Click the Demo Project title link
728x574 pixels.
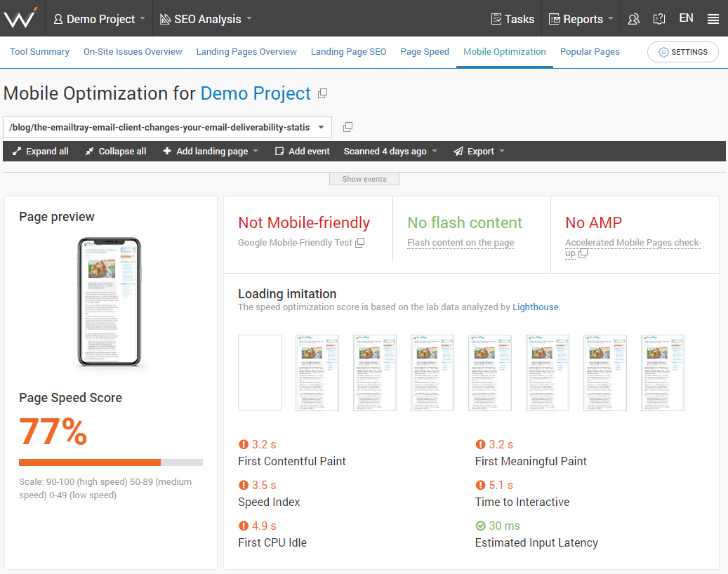(x=256, y=93)
